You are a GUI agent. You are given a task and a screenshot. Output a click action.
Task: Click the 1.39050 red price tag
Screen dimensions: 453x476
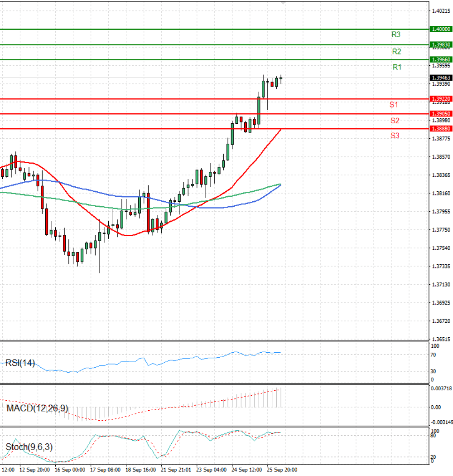441,114
